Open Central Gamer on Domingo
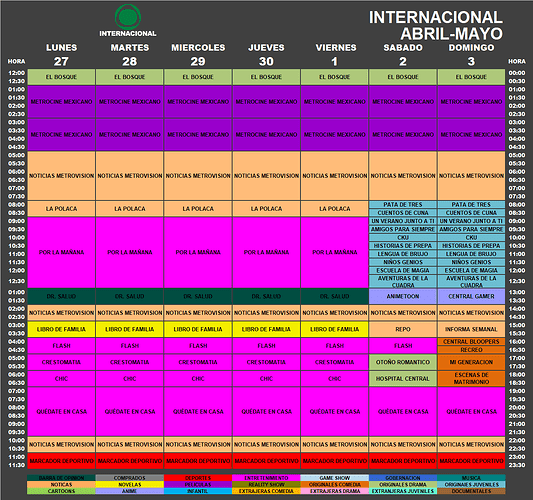Image resolution: width=533 pixels, height=500 pixels. [x=471, y=296]
